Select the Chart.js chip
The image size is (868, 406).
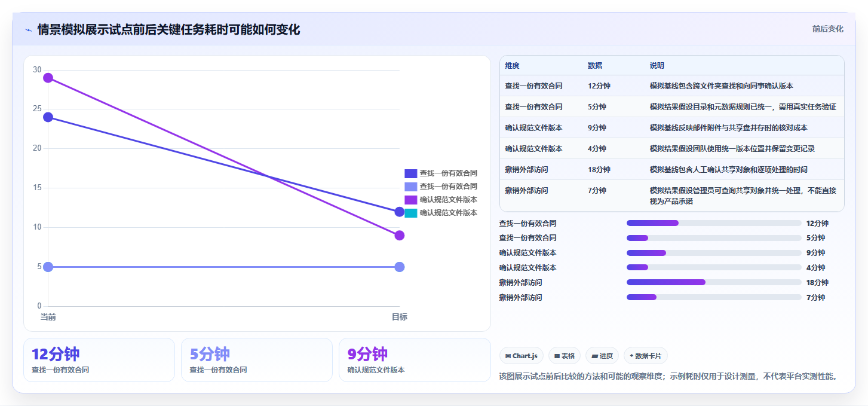tap(522, 356)
